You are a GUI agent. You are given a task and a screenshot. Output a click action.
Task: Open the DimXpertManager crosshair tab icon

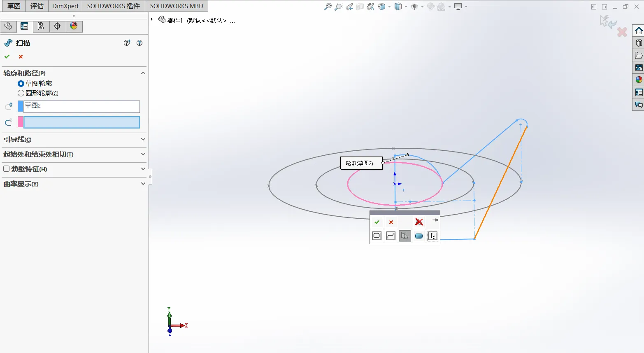pos(57,26)
